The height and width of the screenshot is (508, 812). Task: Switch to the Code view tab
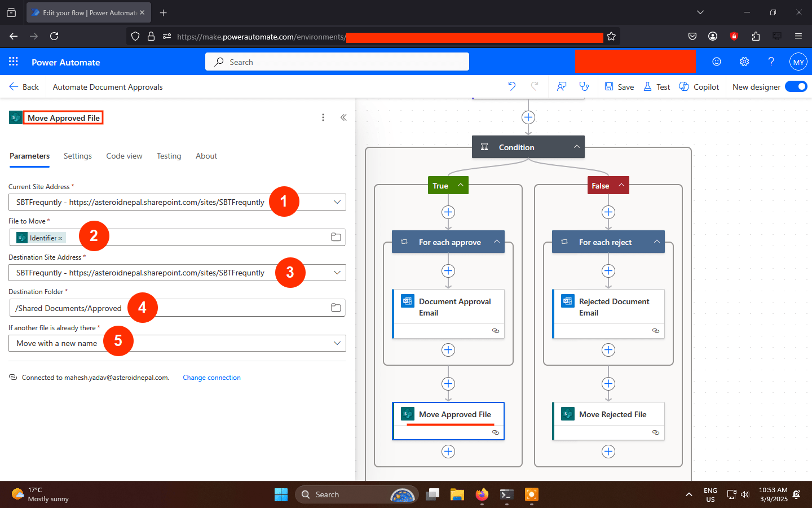pyautogui.click(x=124, y=156)
